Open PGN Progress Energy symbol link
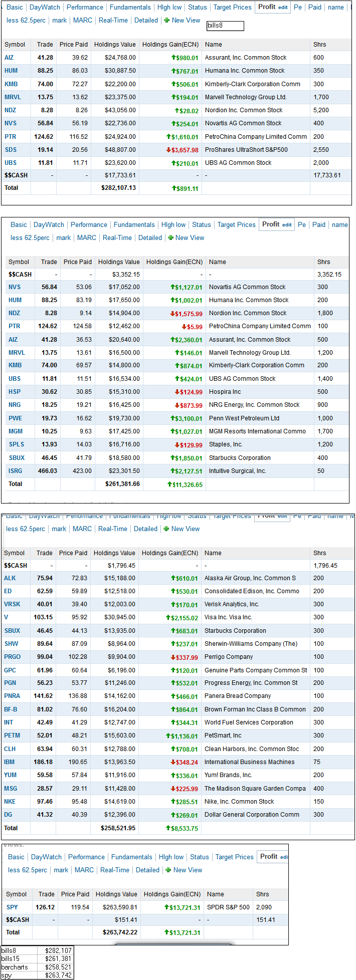356x980 pixels. [10, 682]
